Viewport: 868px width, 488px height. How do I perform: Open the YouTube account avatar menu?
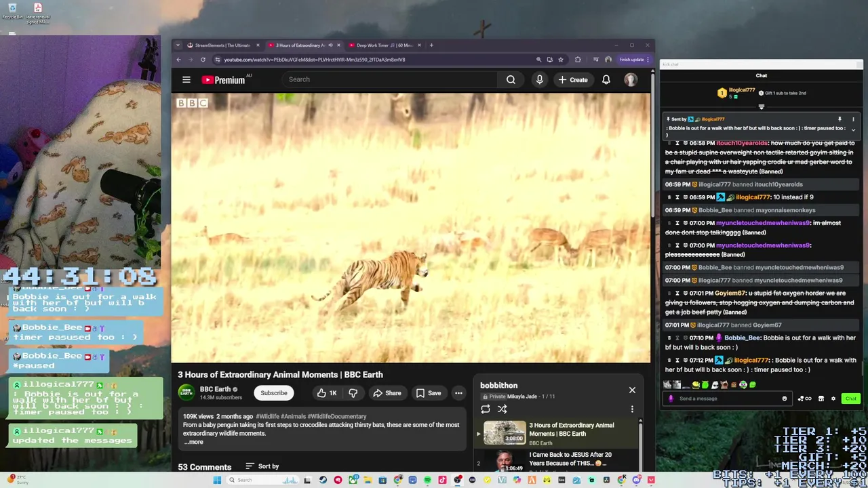tap(631, 79)
